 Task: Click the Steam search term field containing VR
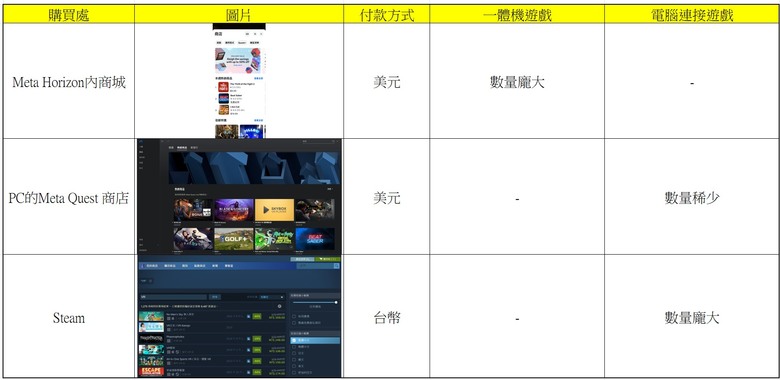pos(173,297)
